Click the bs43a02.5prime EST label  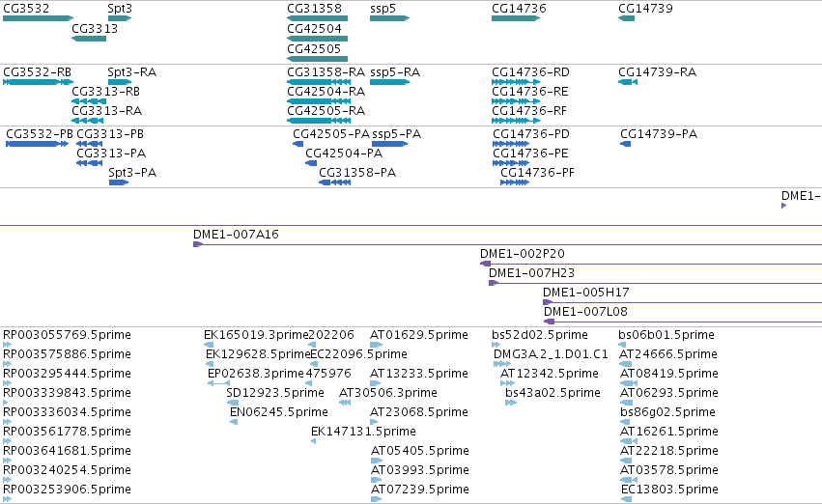(x=553, y=394)
